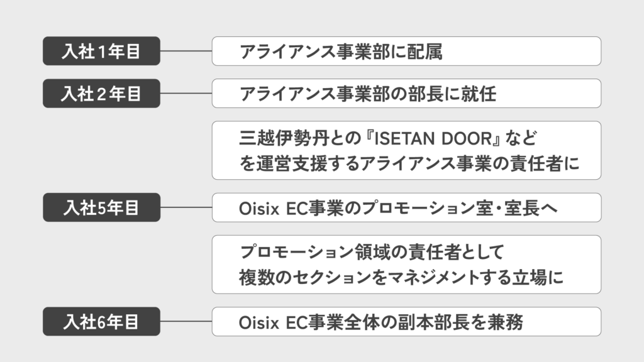Viewport: 644px width, 362px height.
Task: Select the アライアンス事業部の部長に就任 box
Action: [x=406, y=94]
